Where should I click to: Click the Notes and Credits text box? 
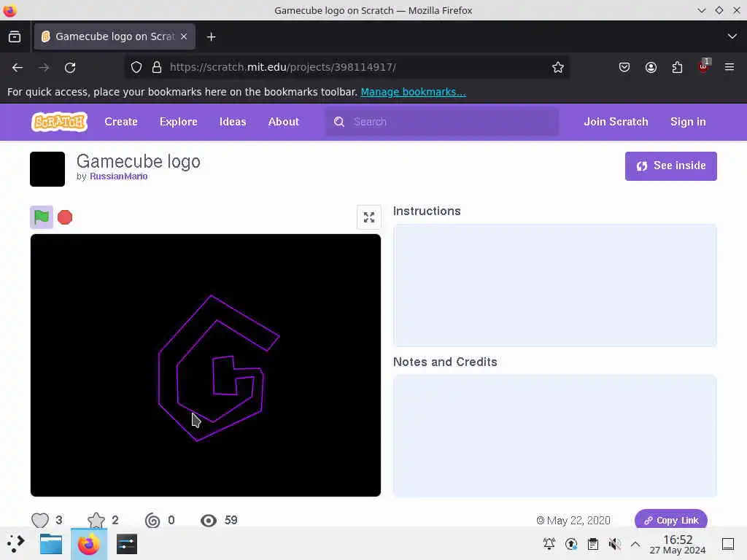pos(555,436)
